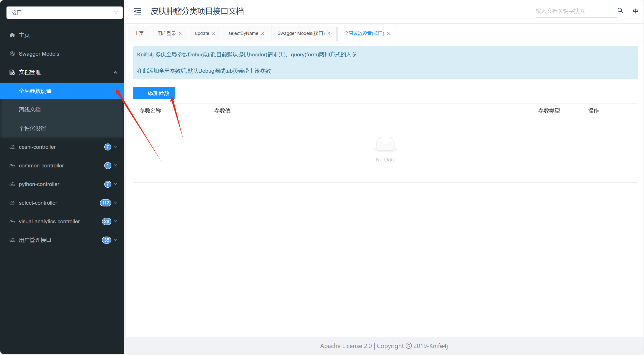Image resolution: width=644 pixels, height=355 pixels.
Task: Select the Swagger Models icon in sidebar
Action: pos(12,54)
